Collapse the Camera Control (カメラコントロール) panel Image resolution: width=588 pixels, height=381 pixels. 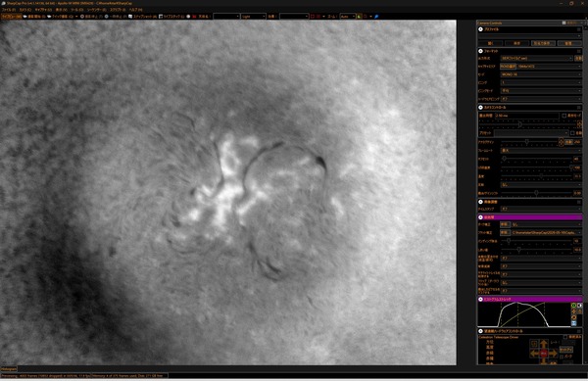click(x=480, y=108)
